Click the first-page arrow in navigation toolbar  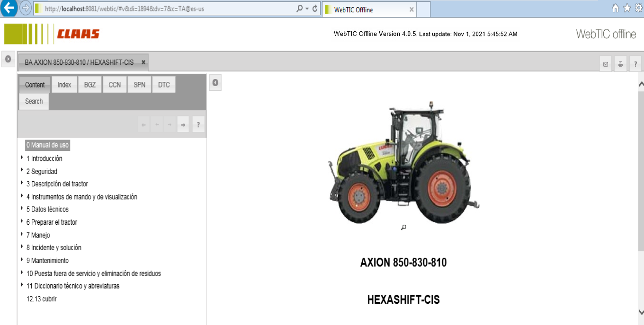pos(144,125)
